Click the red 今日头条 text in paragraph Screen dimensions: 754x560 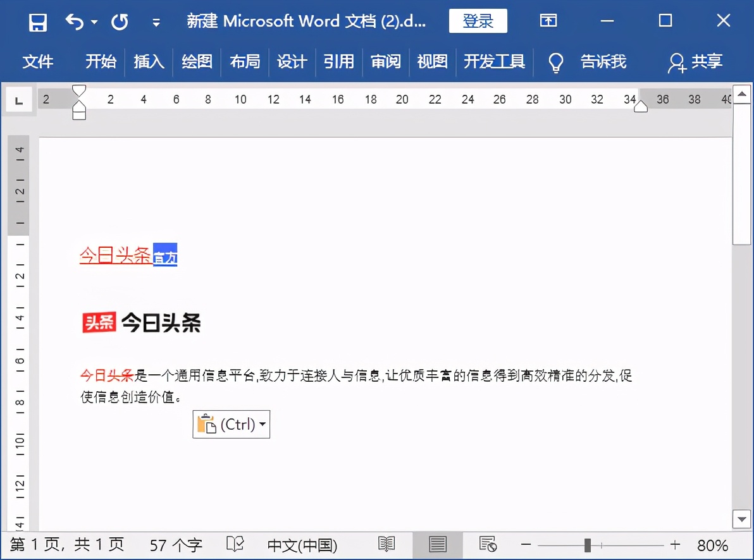pyautogui.click(x=107, y=375)
